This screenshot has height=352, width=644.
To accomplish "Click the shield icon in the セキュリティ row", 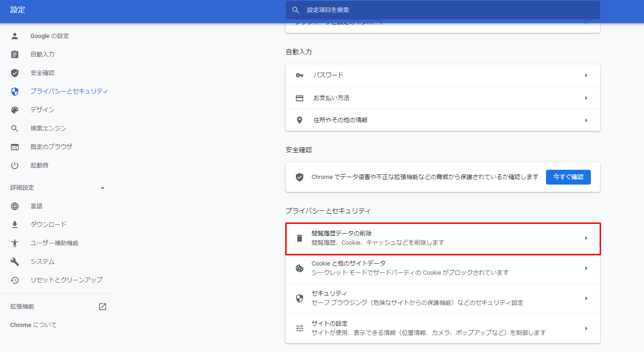I will pyautogui.click(x=300, y=298).
